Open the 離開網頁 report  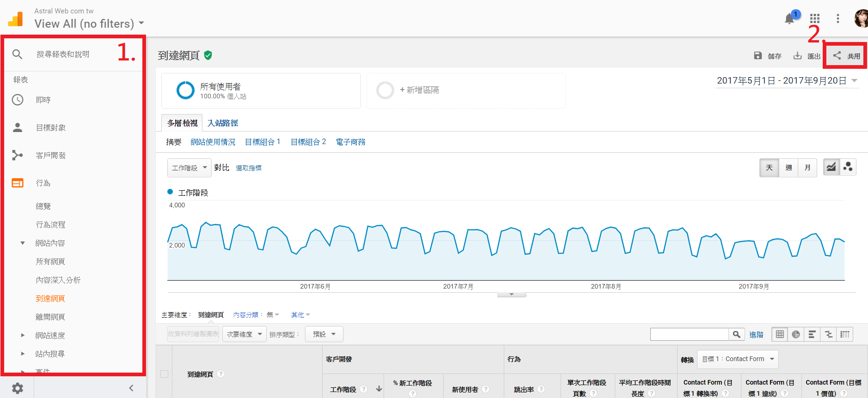point(51,317)
